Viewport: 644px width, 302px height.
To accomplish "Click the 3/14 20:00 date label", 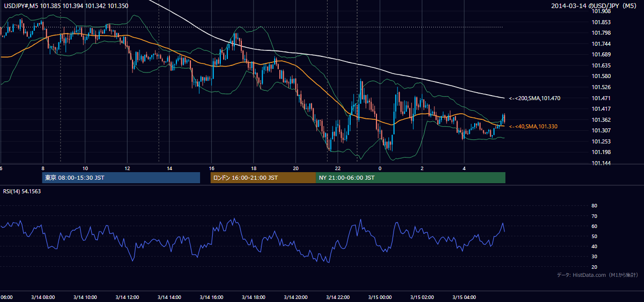I will 296,297.
